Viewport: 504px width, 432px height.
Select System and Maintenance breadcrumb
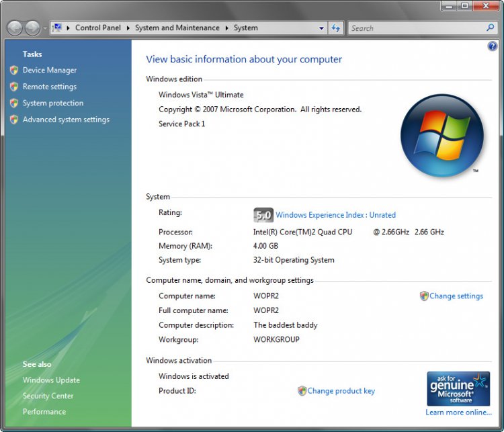177,28
